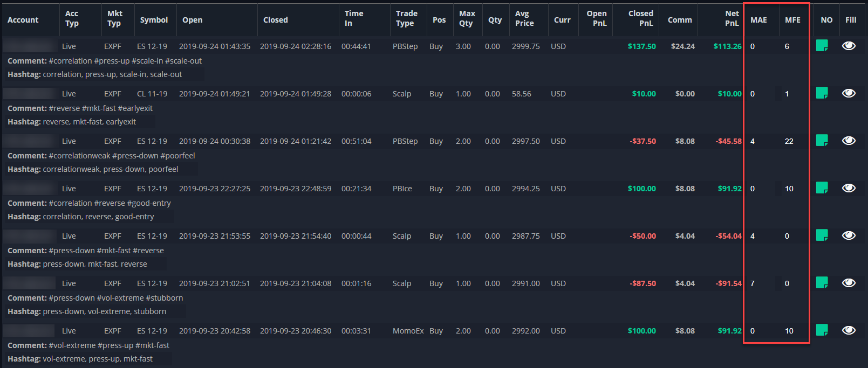Sort by the Closed PnL column header
The width and height of the screenshot is (868, 368).
click(640, 18)
